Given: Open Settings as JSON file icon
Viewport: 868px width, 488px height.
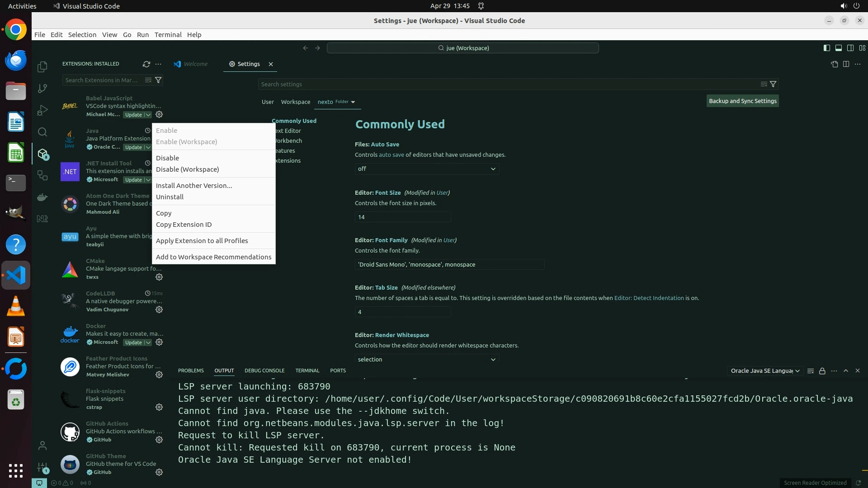Looking at the screenshot, I should pos(834,64).
